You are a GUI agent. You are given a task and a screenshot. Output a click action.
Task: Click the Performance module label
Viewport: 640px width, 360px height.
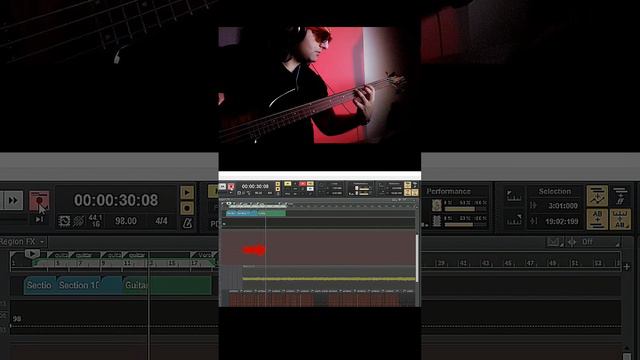click(x=448, y=191)
